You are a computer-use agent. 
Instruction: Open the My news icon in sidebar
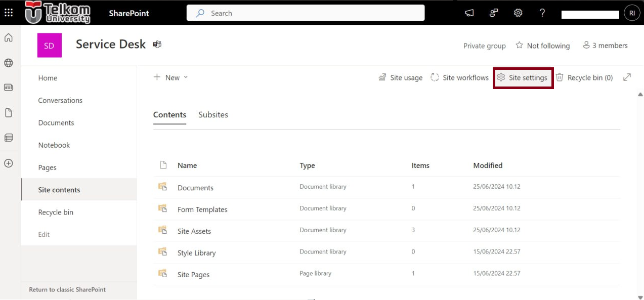point(9,88)
